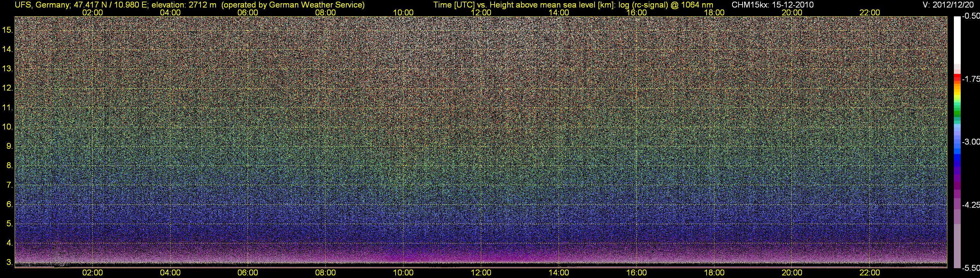Click the color scale value "-0.50"
The image size is (980, 278).
tap(971, 16)
